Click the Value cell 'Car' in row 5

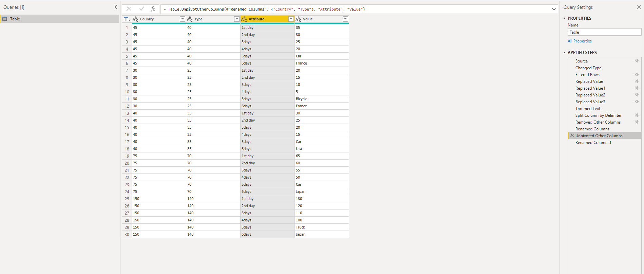coord(322,56)
